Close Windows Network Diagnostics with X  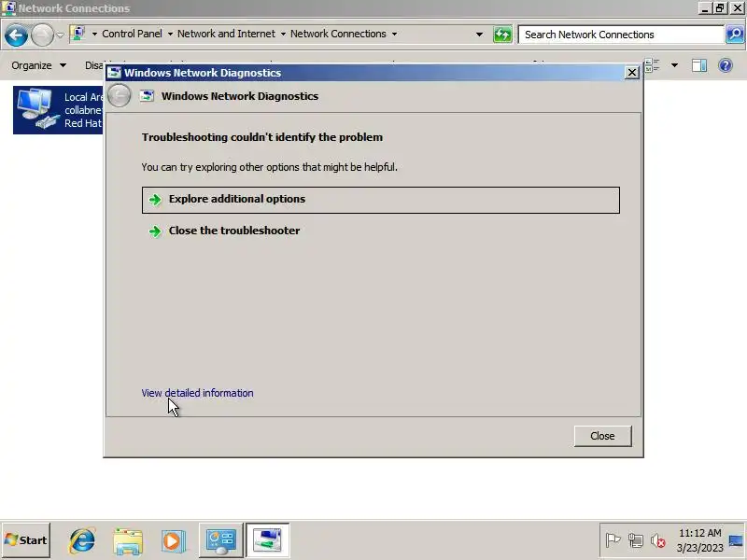[x=632, y=73]
